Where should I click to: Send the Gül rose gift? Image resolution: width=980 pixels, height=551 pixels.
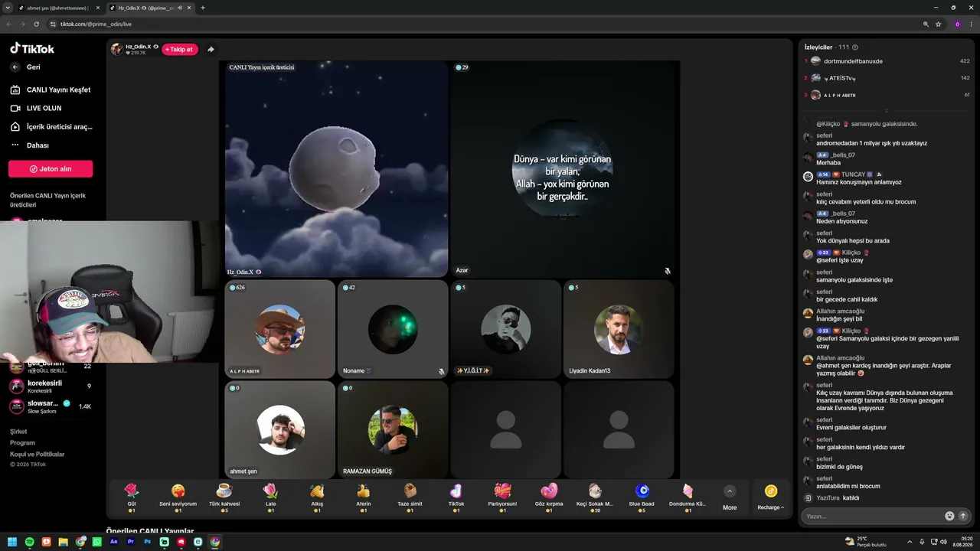pos(132,497)
